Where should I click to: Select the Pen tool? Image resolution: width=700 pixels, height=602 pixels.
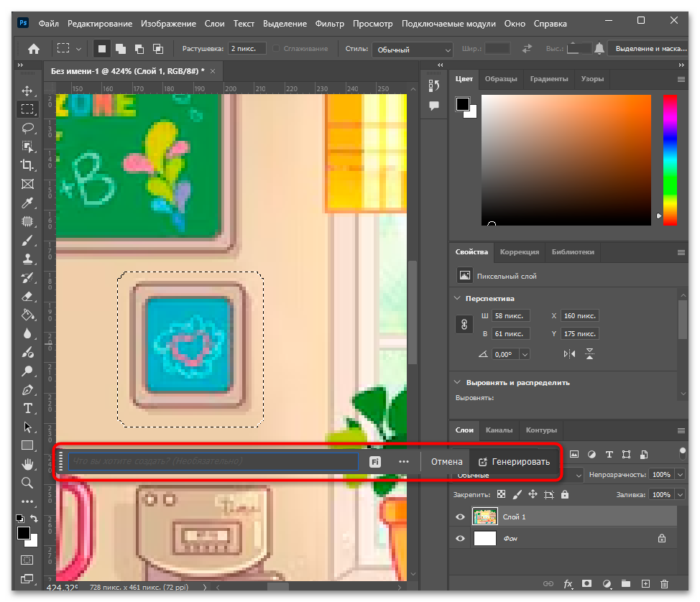click(27, 389)
